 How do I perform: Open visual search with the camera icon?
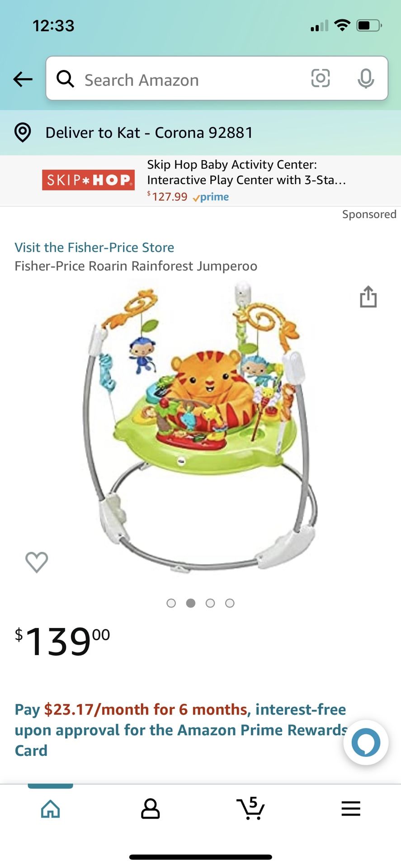320,78
